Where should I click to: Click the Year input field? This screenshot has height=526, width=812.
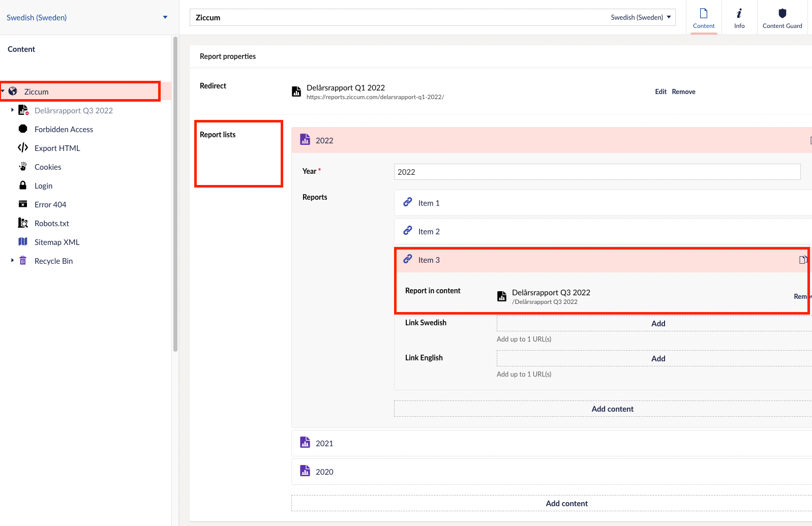click(x=597, y=172)
